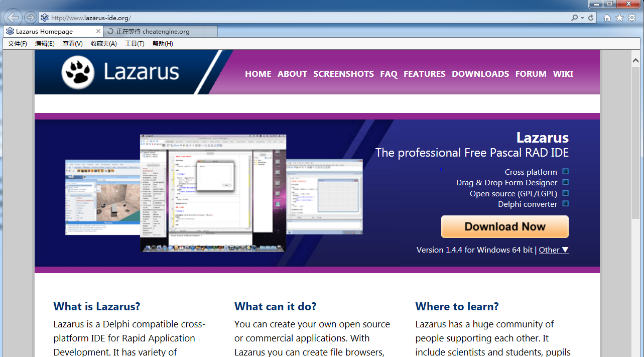Go back using the browser back arrow
Viewport: 644px width, 357px height.
pyautogui.click(x=13, y=18)
